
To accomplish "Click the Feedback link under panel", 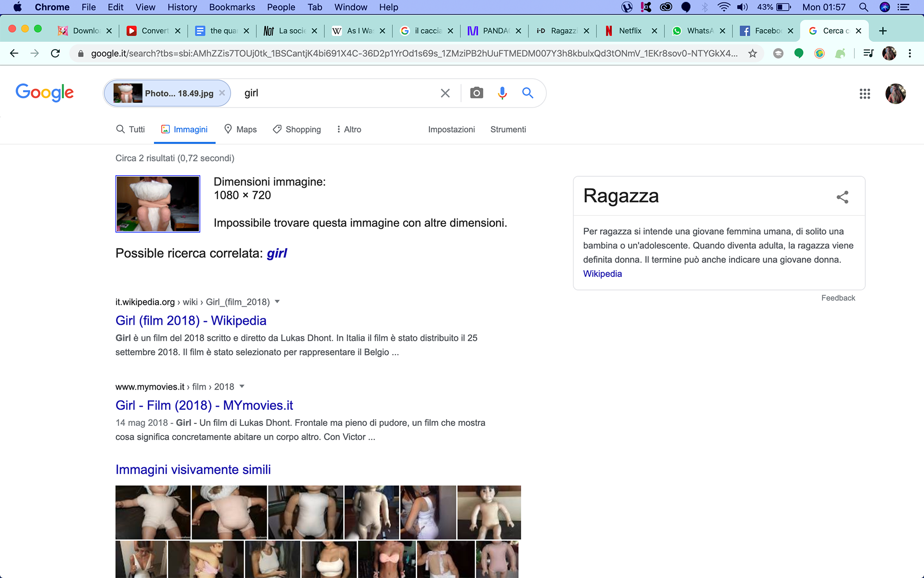I will pyautogui.click(x=838, y=298).
